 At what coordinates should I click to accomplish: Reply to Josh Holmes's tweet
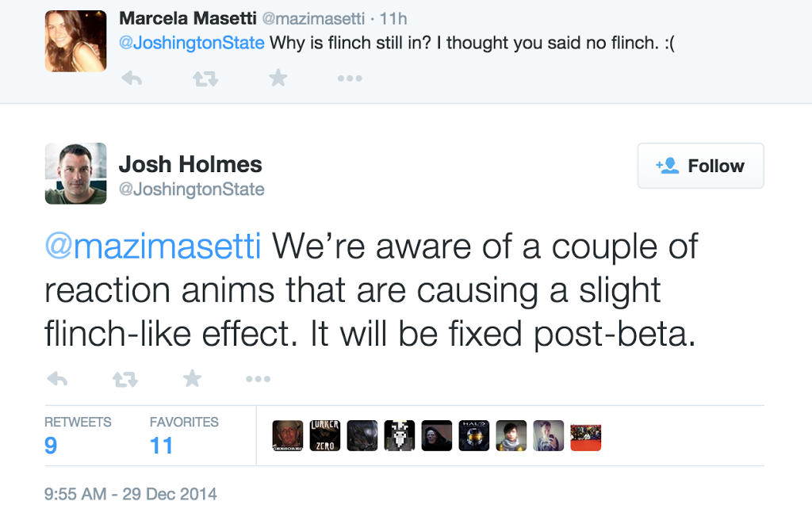[x=57, y=379]
